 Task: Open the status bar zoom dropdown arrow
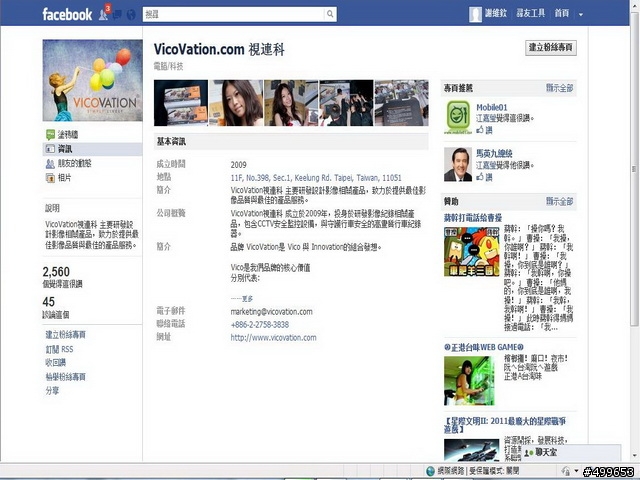tap(576, 471)
